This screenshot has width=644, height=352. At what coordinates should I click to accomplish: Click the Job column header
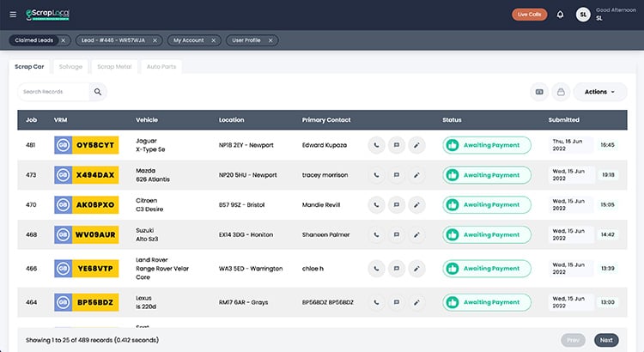pyautogui.click(x=31, y=120)
